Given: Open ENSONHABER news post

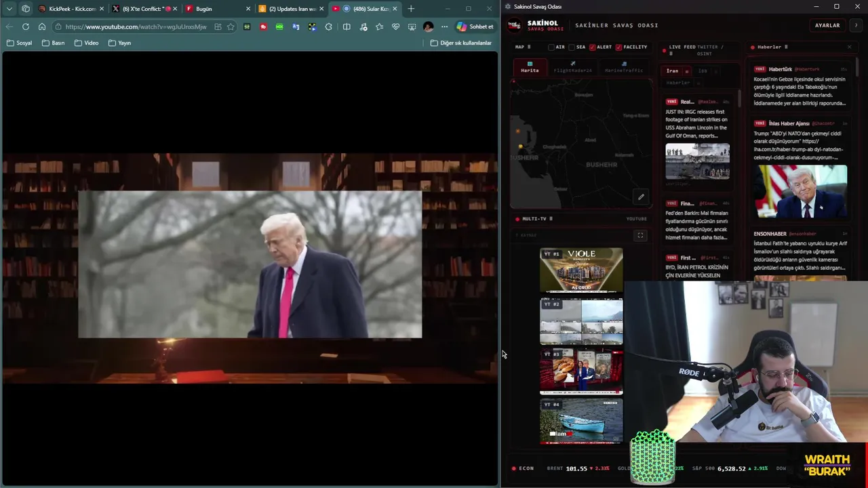Looking at the screenshot, I should point(800,252).
